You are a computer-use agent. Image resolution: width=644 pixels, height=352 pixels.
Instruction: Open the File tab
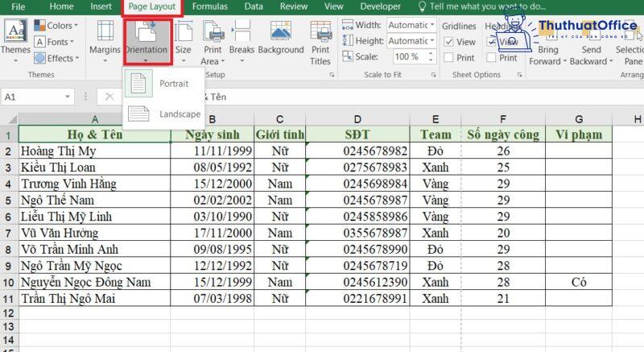pos(18,6)
